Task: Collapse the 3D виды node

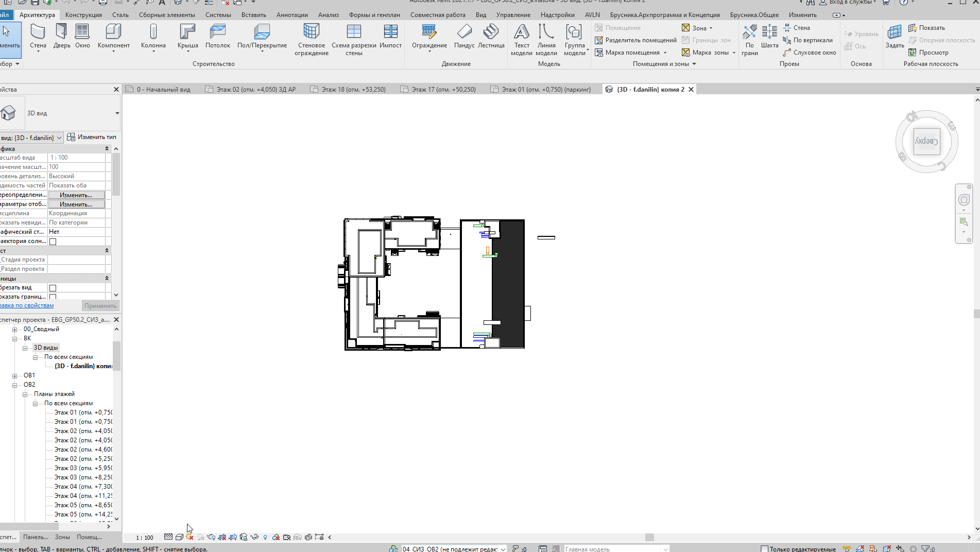Action: point(25,348)
